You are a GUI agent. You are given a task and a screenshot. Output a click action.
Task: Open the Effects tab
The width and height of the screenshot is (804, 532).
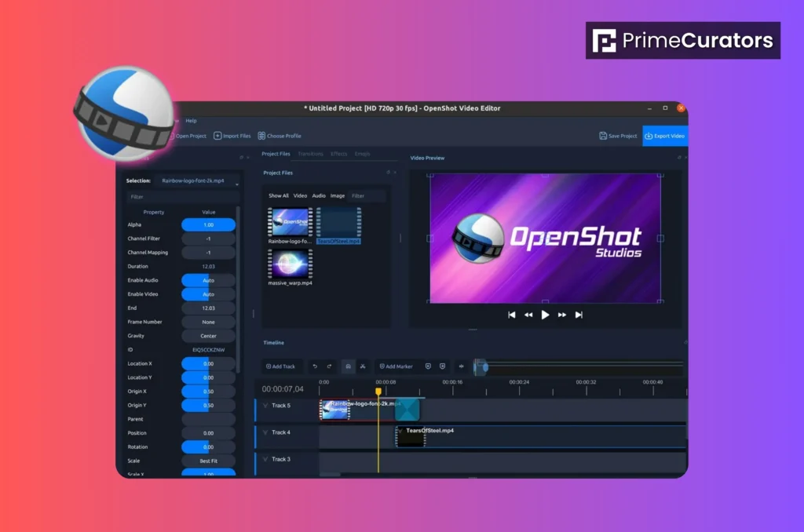338,154
